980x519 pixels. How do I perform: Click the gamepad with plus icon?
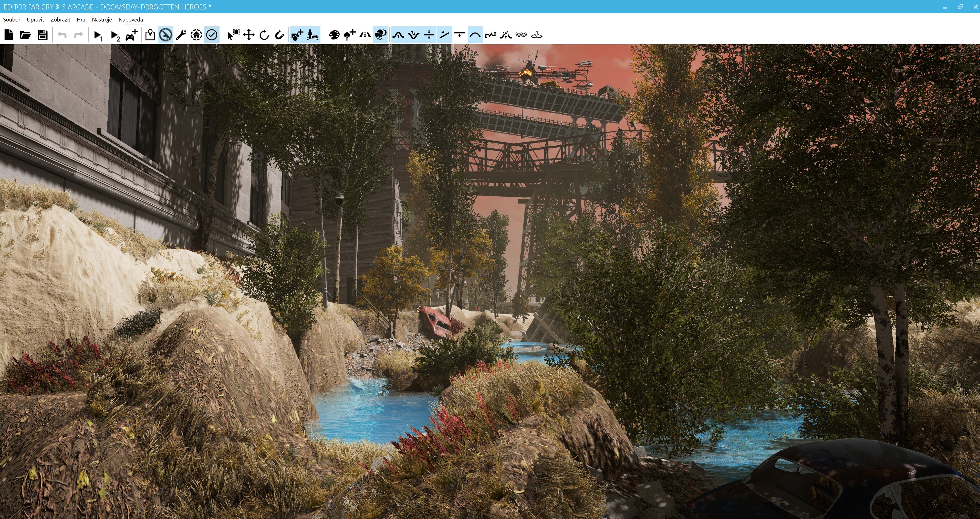click(x=132, y=35)
